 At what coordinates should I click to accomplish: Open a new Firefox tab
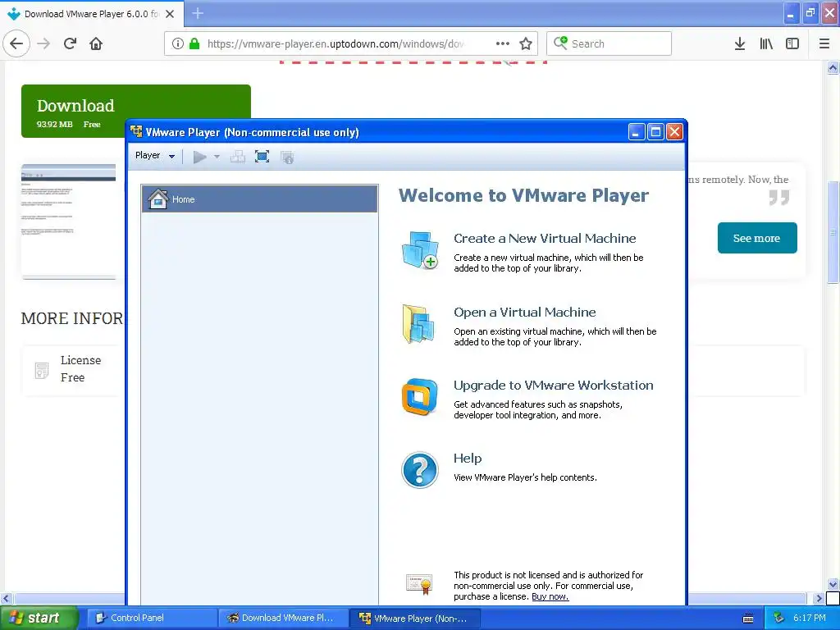198,13
